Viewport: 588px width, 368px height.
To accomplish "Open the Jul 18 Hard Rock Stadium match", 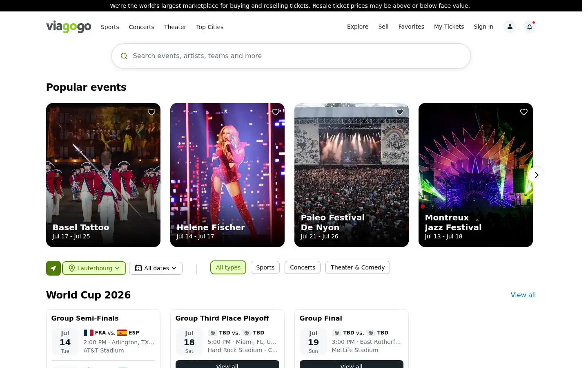I will [x=227, y=341].
